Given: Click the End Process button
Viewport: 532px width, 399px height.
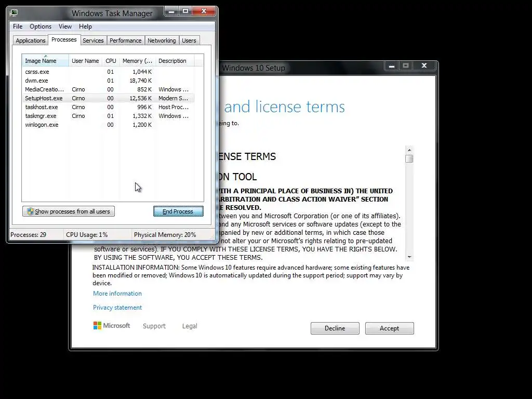Looking at the screenshot, I should pos(178,211).
